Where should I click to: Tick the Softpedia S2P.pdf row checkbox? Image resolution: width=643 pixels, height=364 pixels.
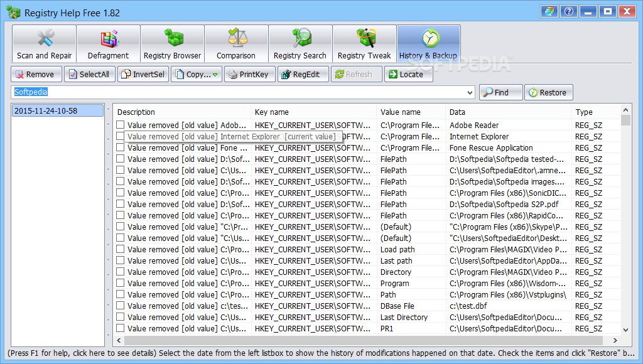120,204
